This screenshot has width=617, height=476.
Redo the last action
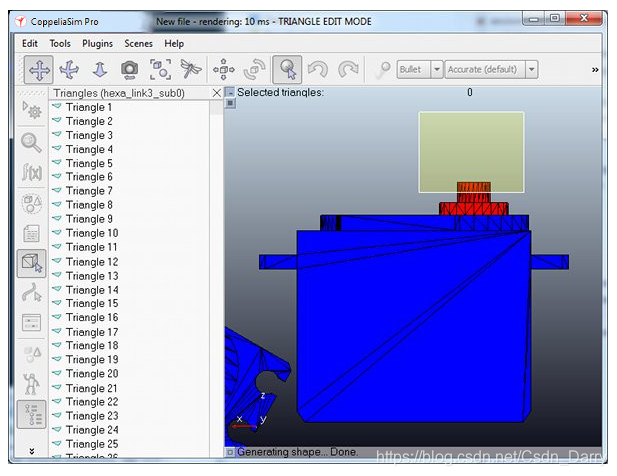(x=348, y=70)
